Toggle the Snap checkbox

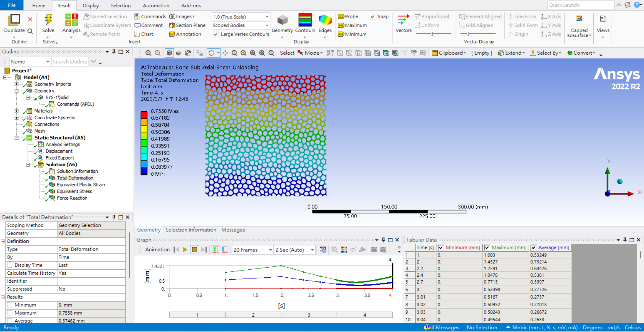373,17
